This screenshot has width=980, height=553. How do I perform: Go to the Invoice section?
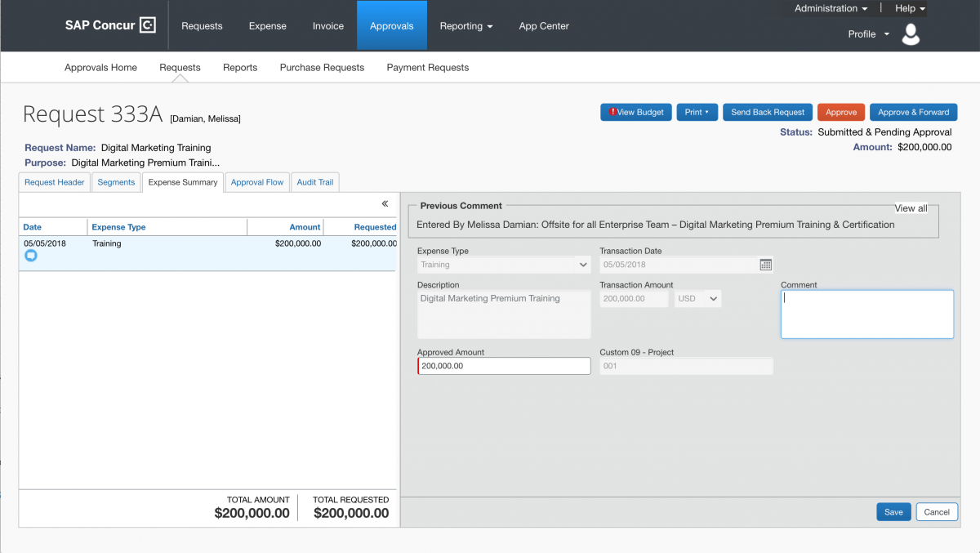(327, 25)
